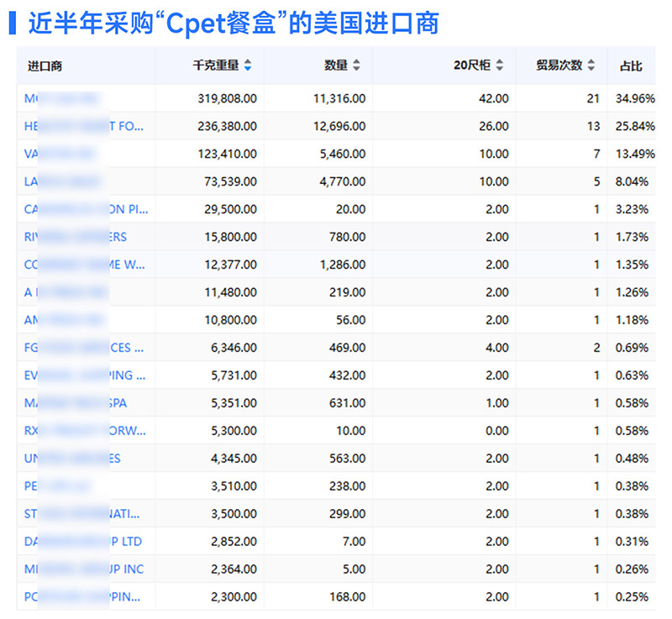The width and height of the screenshot is (672, 619).
Task: Select weight cell 2,300.00
Action: tap(234, 596)
